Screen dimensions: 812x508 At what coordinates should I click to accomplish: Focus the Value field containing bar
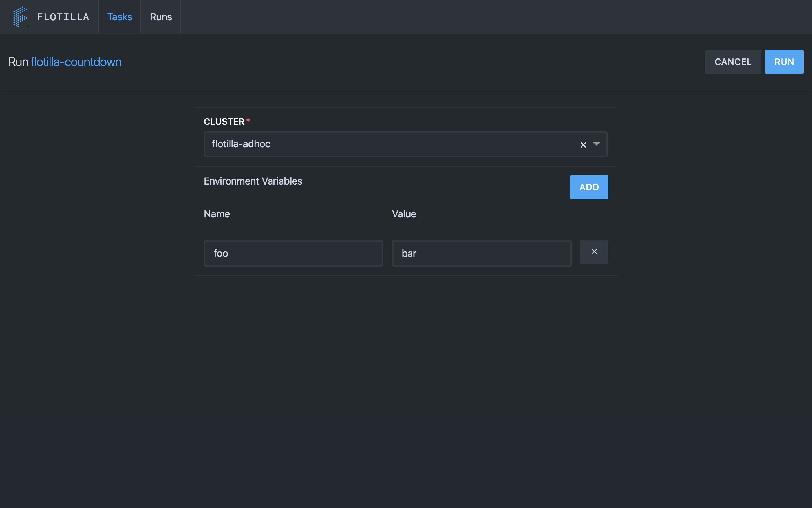pos(482,253)
